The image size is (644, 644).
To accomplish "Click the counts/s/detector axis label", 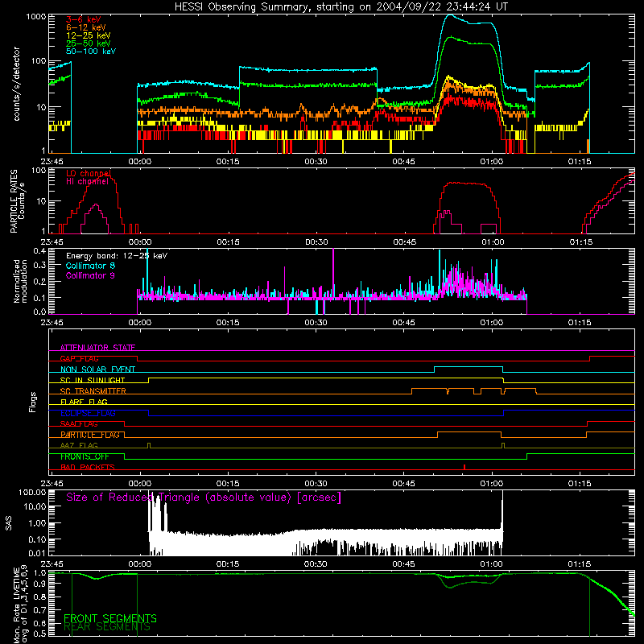I will pos(17,84).
